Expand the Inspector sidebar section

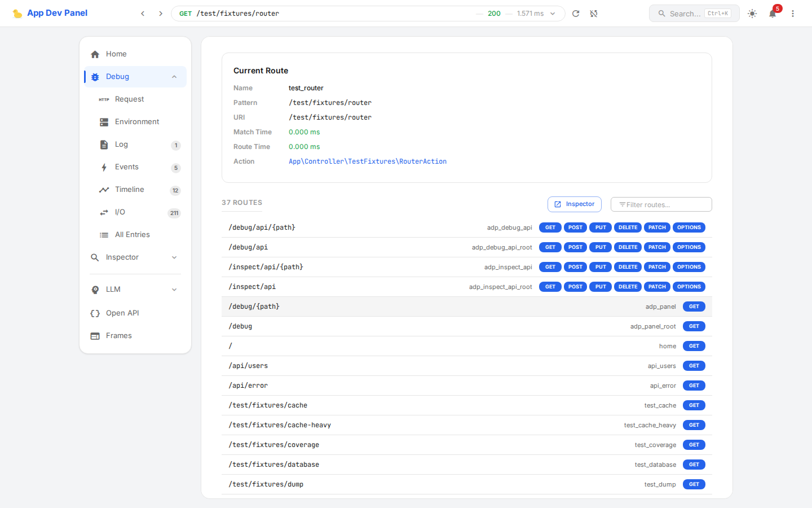point(174,257)
